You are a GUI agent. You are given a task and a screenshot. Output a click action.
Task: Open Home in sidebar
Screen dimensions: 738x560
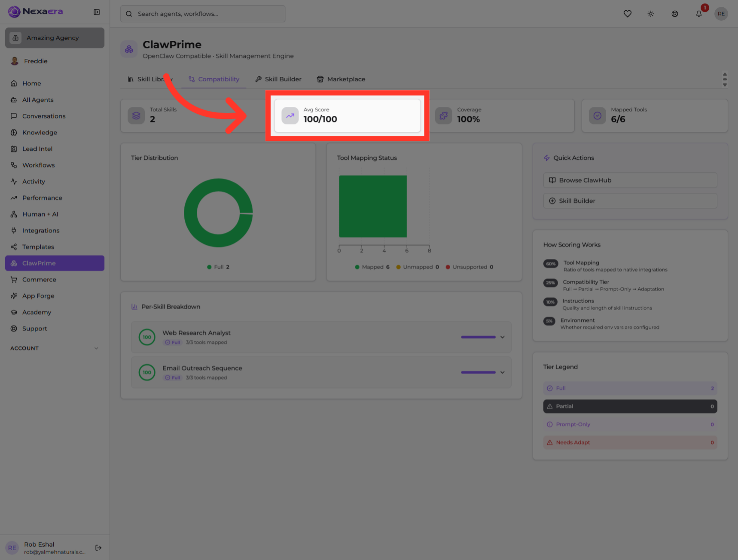pos(55,83)
